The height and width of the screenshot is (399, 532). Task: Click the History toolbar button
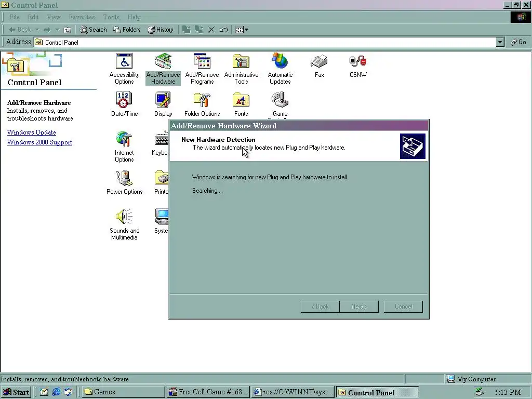pos(160,30)
